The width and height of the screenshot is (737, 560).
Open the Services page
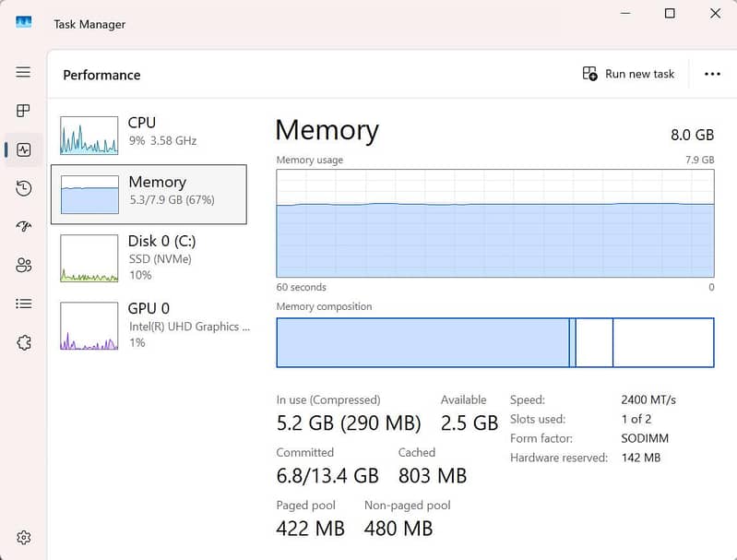coord(23,342)
